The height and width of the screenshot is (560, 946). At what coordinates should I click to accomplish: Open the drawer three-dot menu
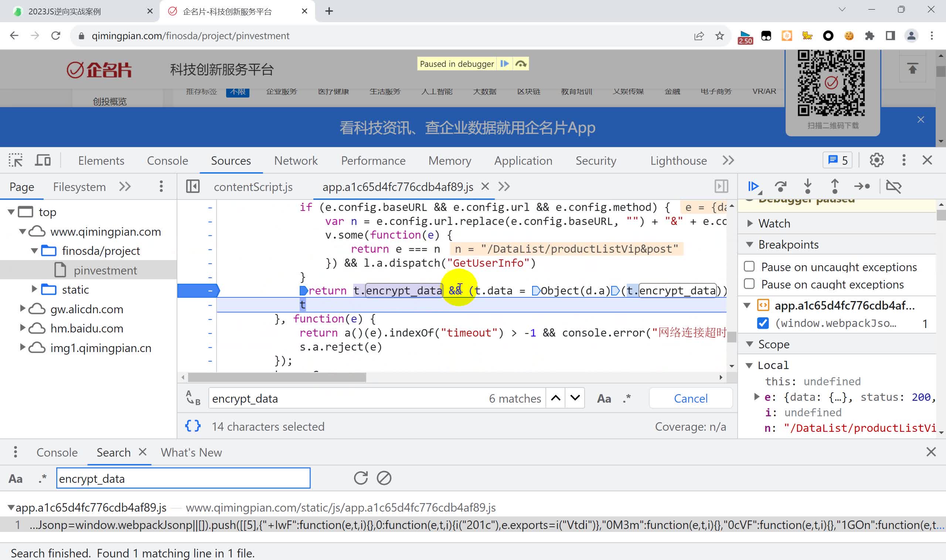coord(16,452)
